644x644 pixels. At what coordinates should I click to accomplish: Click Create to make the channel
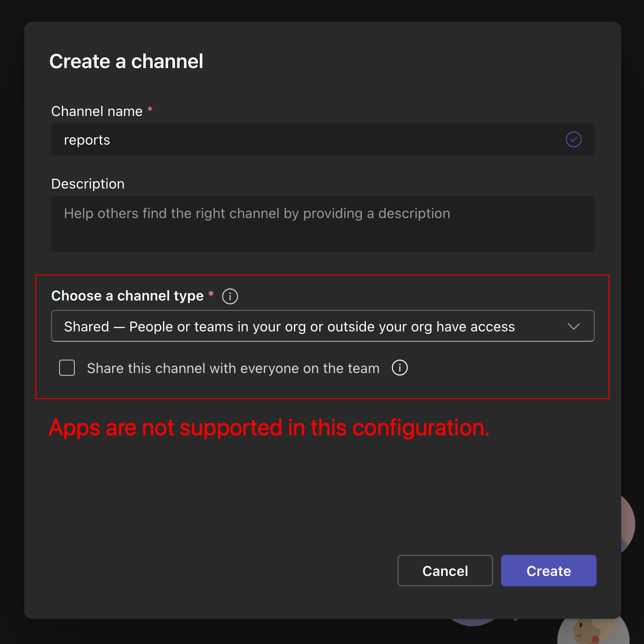[x=548, y=571]
